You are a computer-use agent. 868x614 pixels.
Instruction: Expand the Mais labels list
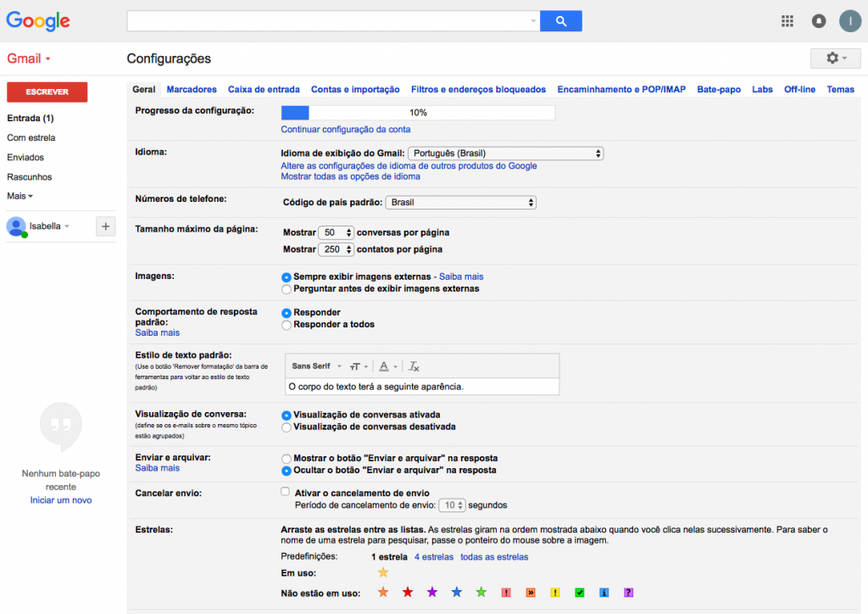(x=20, y=196)
